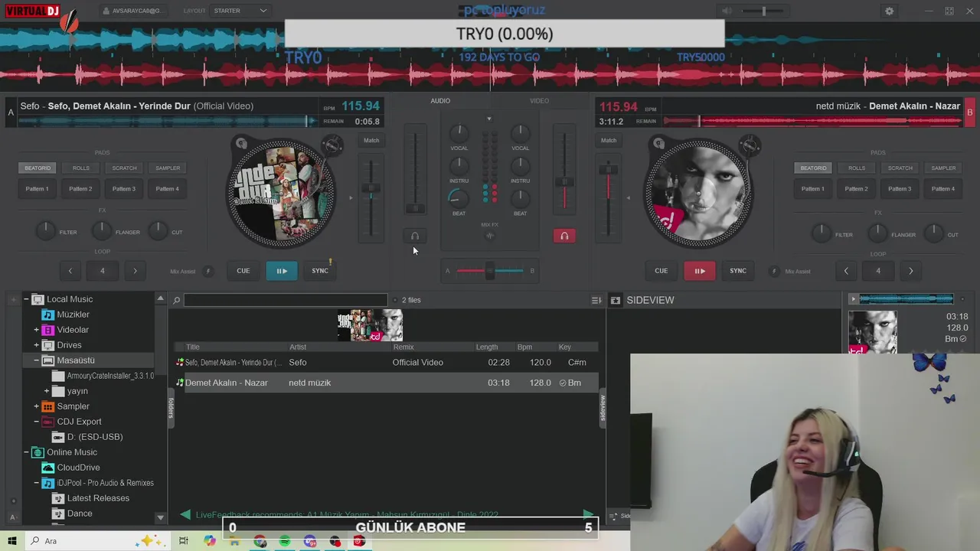
Task: Switch the mixer to the VIDEO tab
Action: point(539,101)
